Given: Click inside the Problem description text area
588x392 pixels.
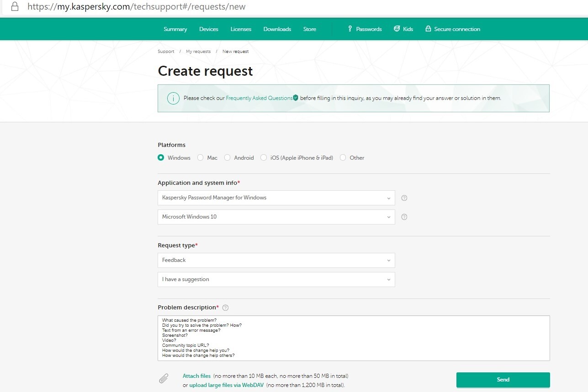Looking at the screenshot, I should pyautogui.click(x=354, y=338).
